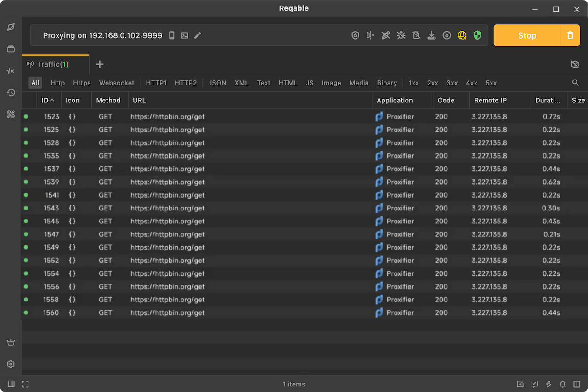588x392 pixels.
Task: Open the square-root script icon in sidebar
Action: pyautogui.click(x=11, y=71)
